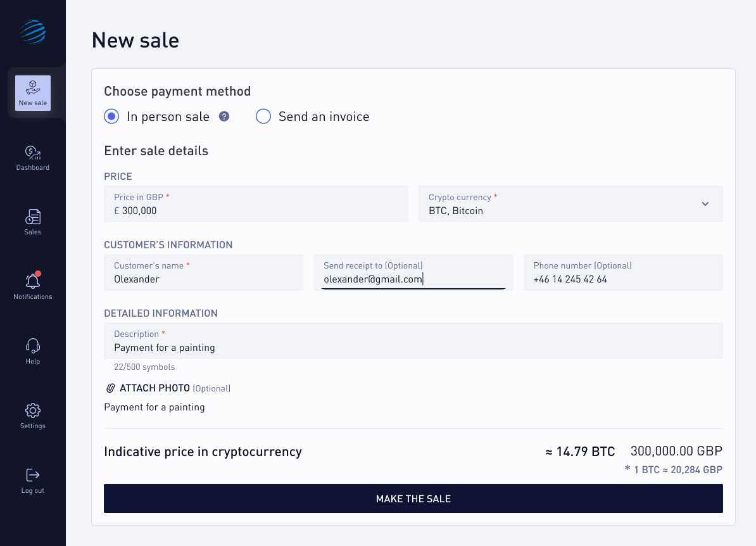Click the Customer's name field showing Olexander
Screen dimensions: 756x546
pyautogui.click(x=203, y=272)
